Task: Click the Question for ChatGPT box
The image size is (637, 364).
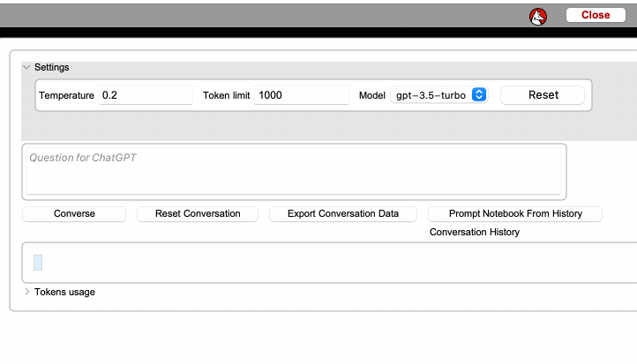Action: [293, 171]
